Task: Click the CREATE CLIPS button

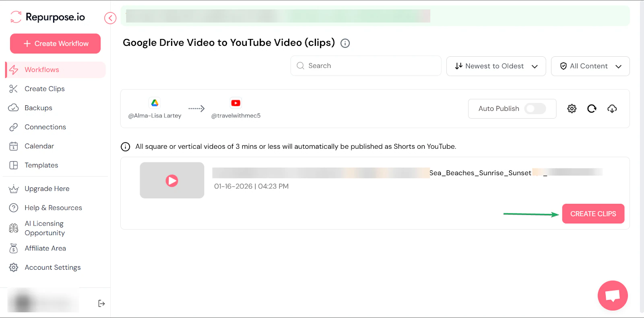Action: click(x=593, y=213)
